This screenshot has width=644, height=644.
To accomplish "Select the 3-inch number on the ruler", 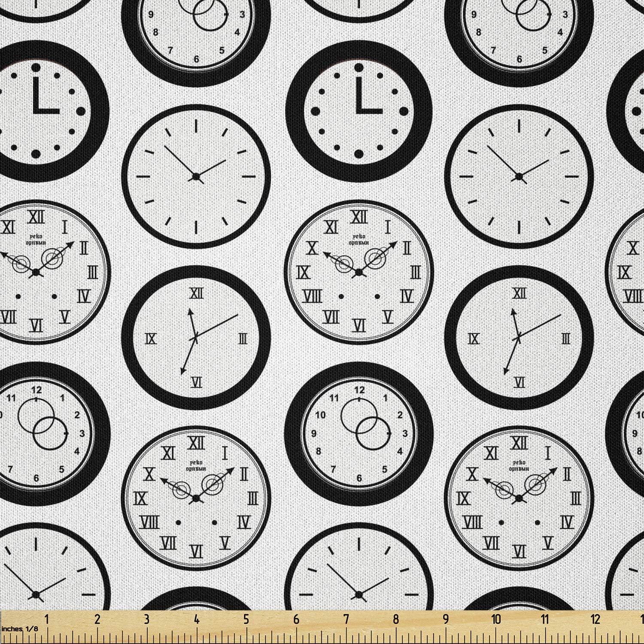I will pos(147,620).
